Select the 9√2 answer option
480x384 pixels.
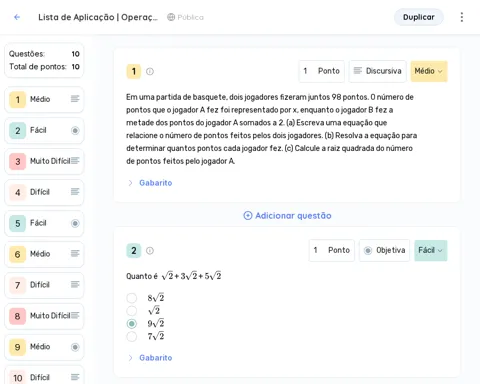132,323
